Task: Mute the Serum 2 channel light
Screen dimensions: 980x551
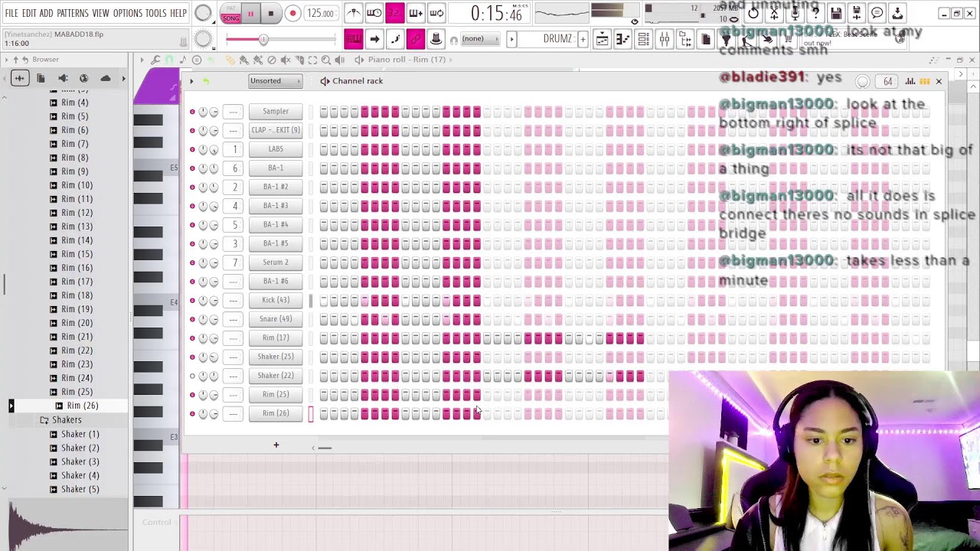Action: [192, 262]
